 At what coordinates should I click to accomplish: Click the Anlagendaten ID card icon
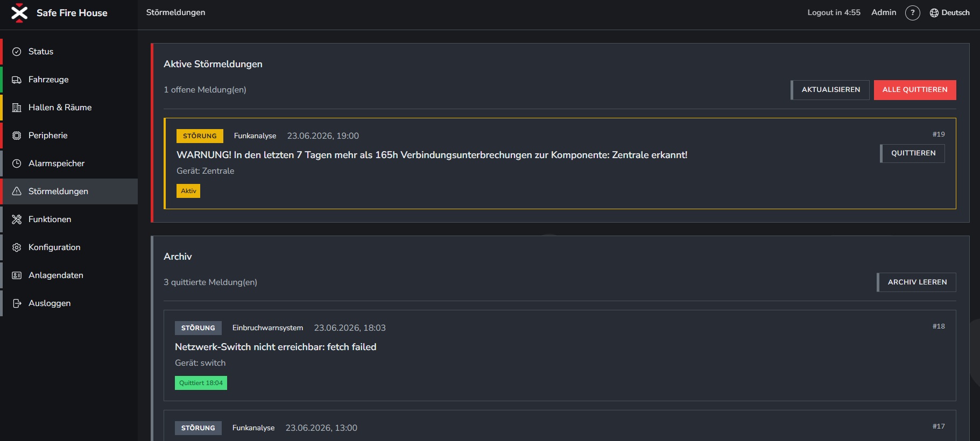coord(17,275)
